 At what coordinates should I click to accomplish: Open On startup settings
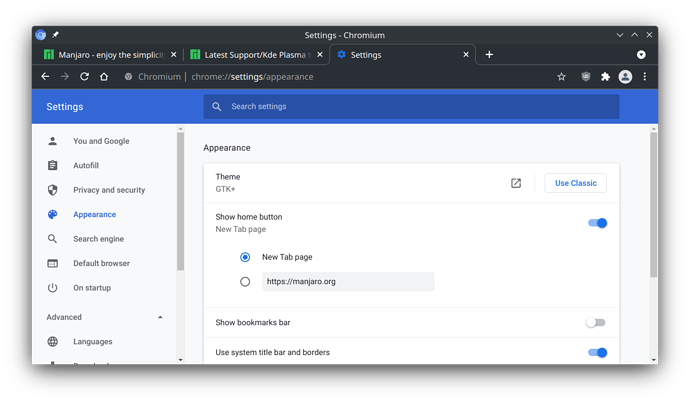click(92, 288)
